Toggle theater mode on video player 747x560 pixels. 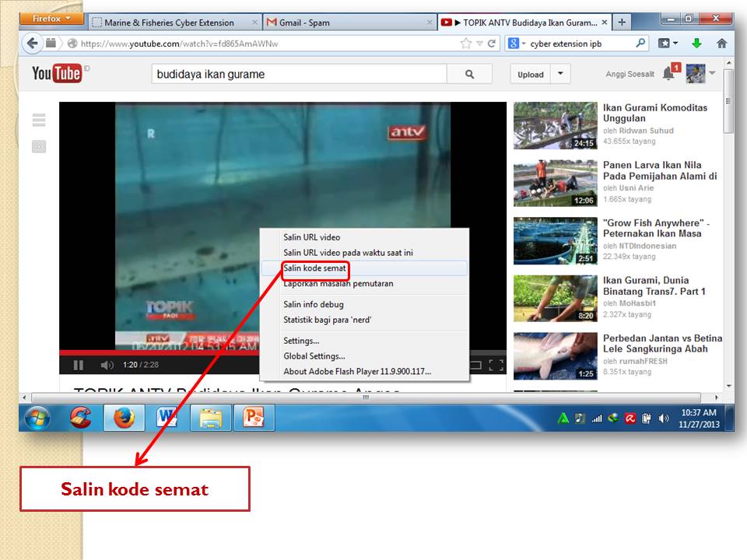coord(475,365)
